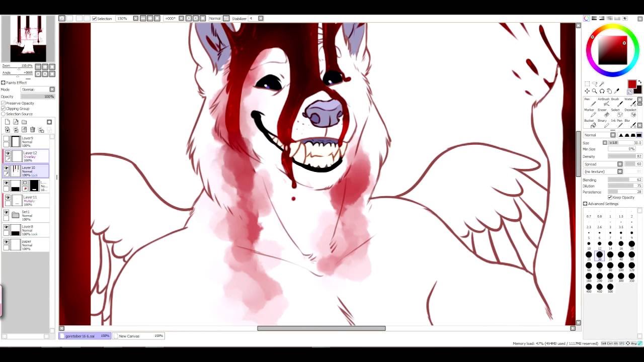Select the Binary pen tool
Screen dimensions: 644x362
(x=603, y=123)
